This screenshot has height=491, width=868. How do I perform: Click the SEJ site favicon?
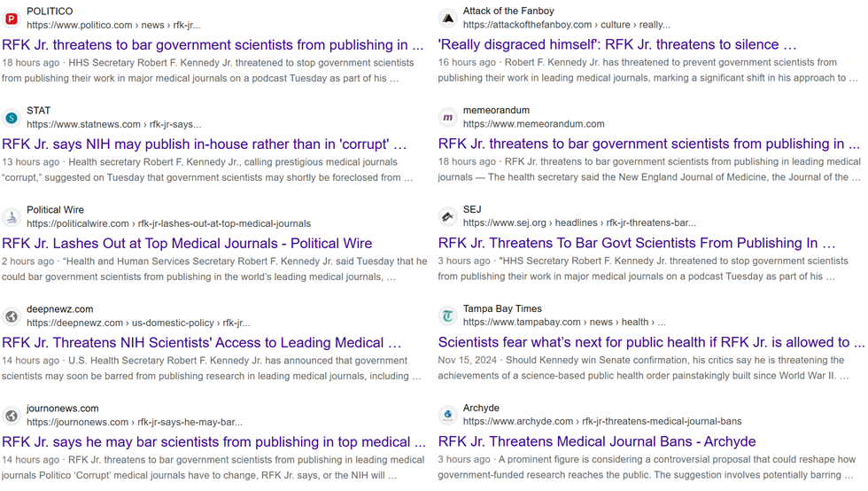coord(447,216)
